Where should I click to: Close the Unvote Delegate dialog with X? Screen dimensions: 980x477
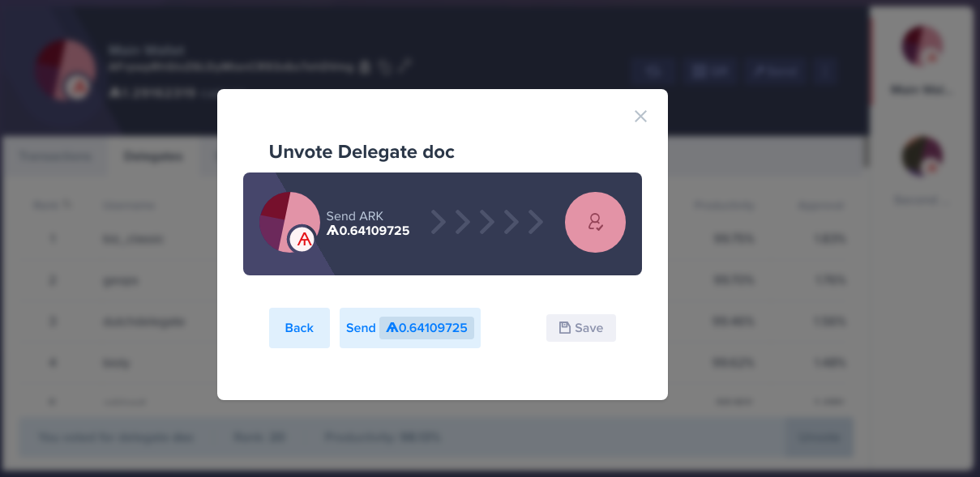[x=640, y=117]
